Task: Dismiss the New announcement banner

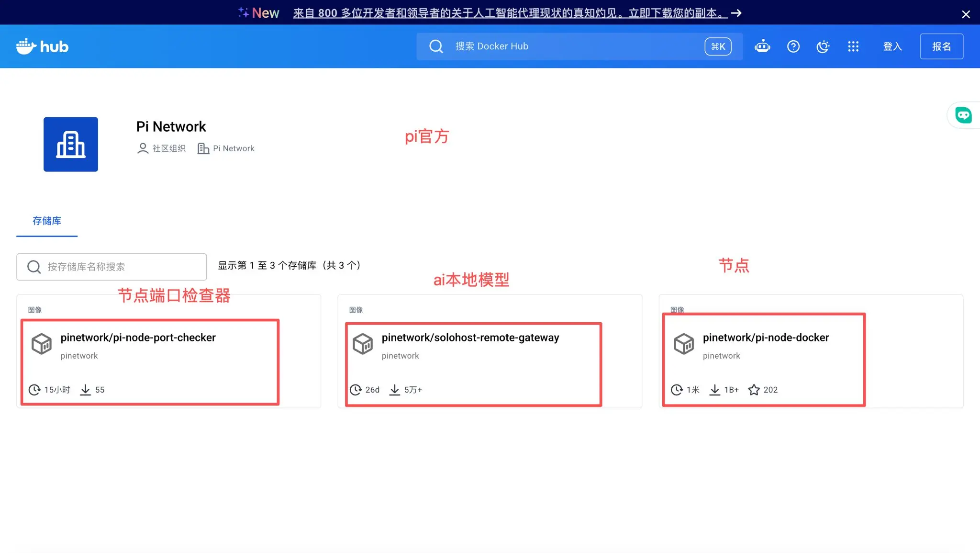Action: [x=966, y=14]
